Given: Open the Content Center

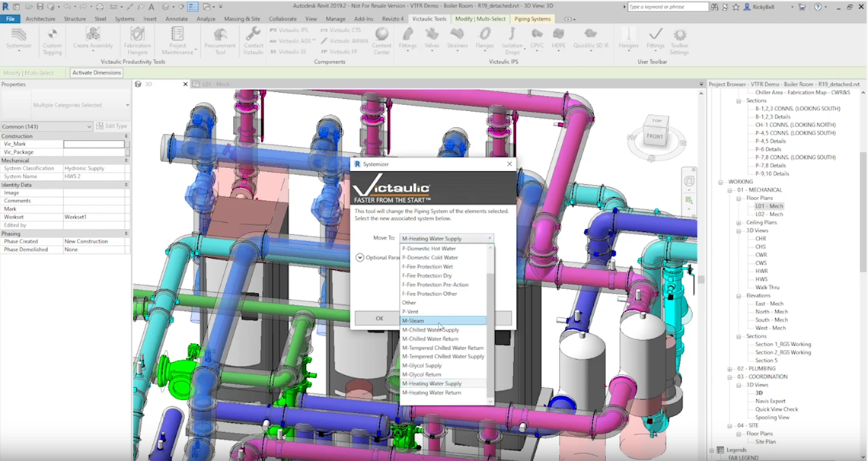Looking at the screenshot, I should click(381, 40).
